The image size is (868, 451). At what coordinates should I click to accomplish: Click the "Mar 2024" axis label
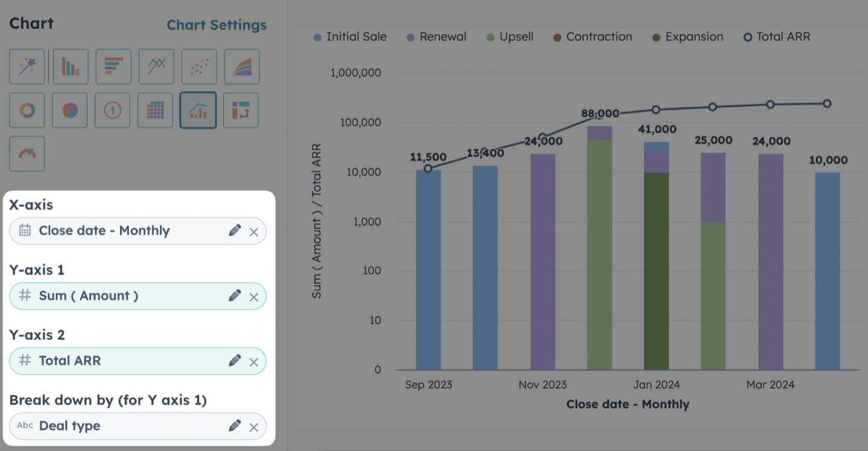coord(770,385)
